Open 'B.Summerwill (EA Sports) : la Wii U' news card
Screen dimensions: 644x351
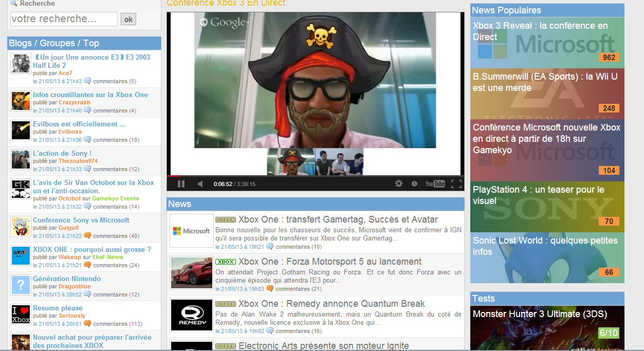(547, 94)
